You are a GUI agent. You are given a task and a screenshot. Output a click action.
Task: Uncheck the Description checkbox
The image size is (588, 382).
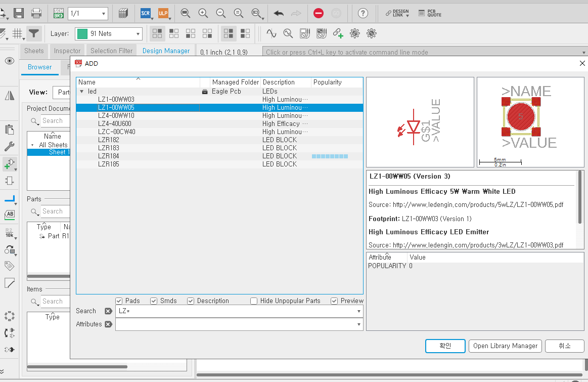[x=191, y=301]
